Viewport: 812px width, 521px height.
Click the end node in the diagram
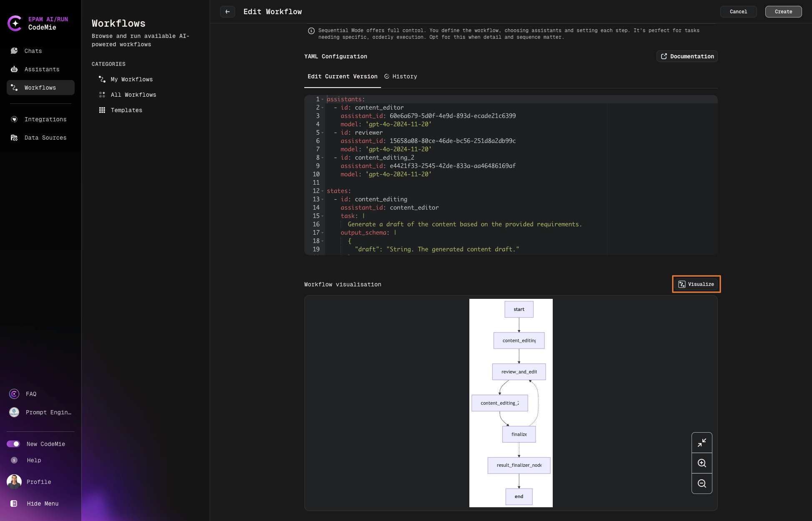click(519, 496)
